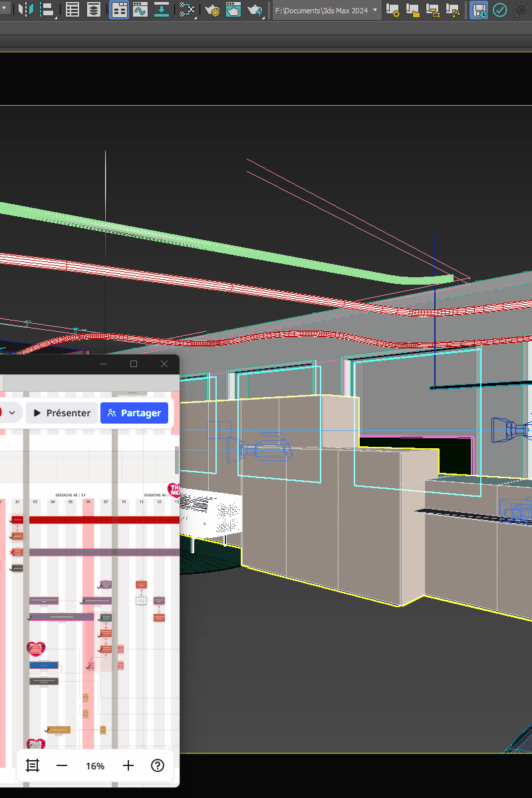Open help question mark icon

tap(158, 765)
